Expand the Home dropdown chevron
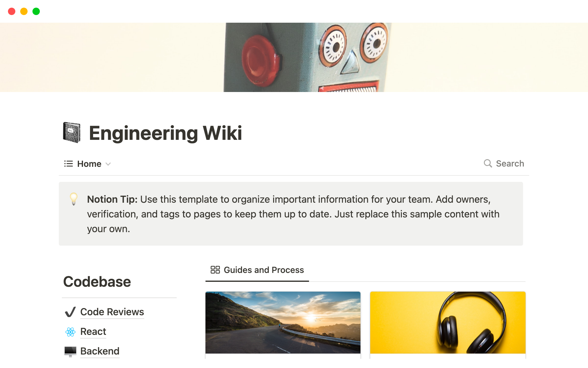 coord(109,164)
